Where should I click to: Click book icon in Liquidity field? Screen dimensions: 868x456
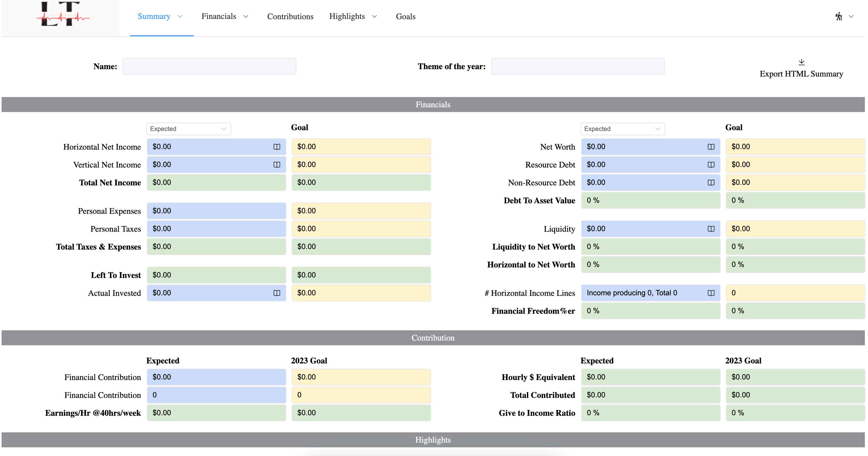711,229
